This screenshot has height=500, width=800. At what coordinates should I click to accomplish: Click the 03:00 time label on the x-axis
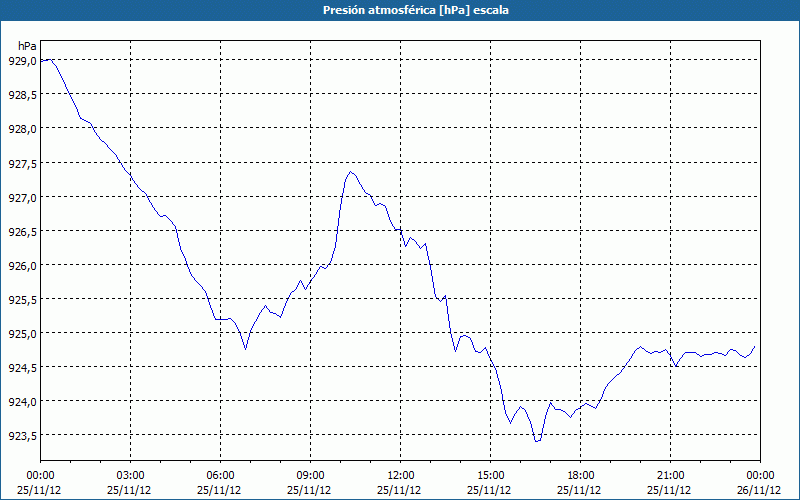pos(131,476)
